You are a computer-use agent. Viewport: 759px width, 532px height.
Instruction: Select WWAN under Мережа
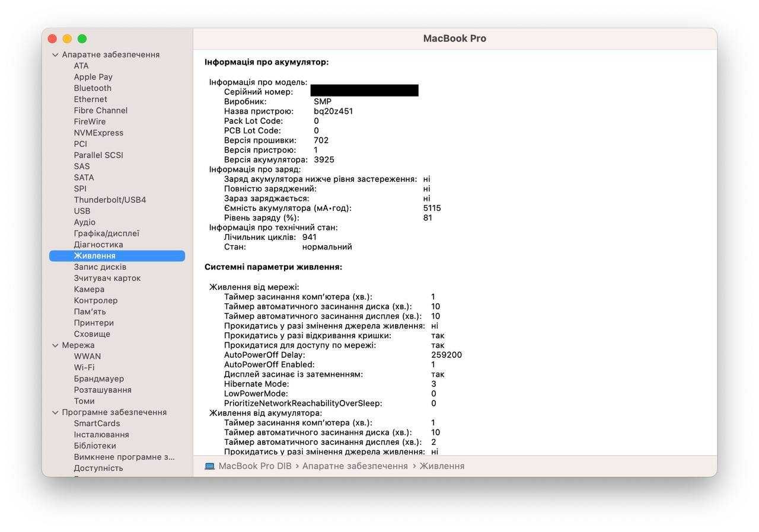pos(87,357)
